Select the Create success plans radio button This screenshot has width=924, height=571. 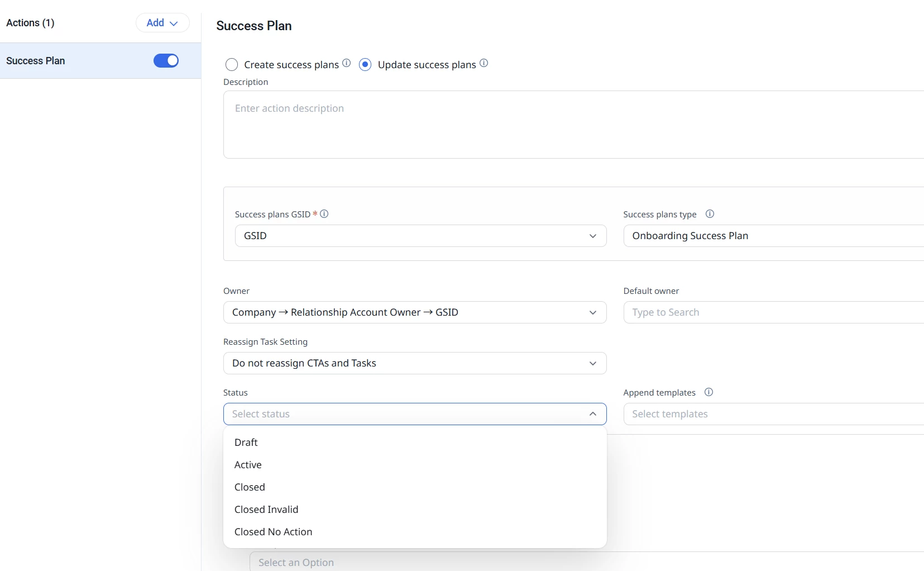point(232,65)
